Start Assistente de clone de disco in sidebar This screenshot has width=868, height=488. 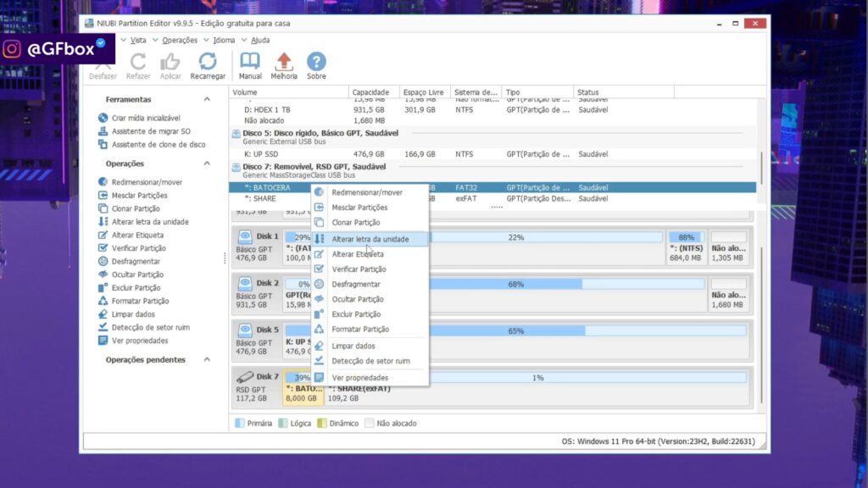(153, 144)
